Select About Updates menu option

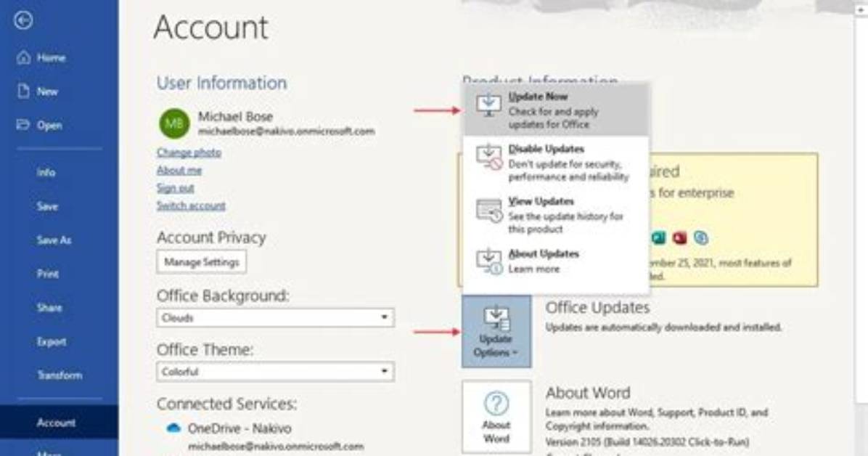coord(556,261)
